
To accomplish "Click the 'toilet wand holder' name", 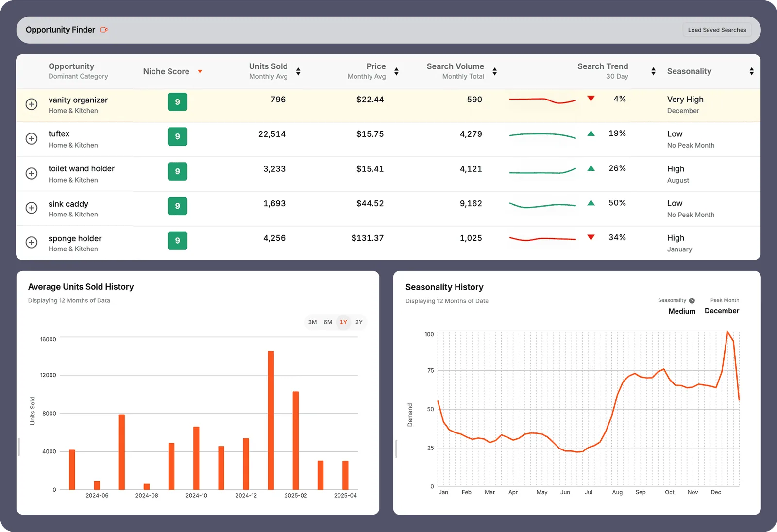I will point(82,169).
